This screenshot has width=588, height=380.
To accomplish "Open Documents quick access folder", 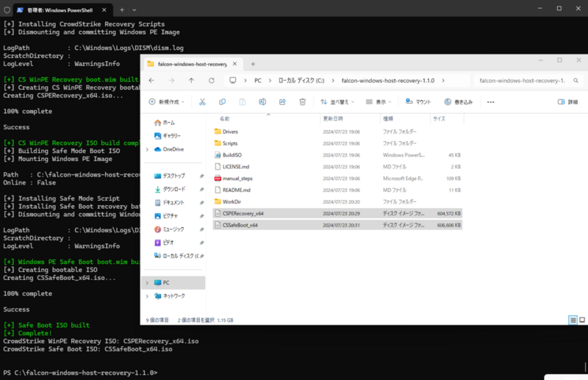I will (x=170, y=203).
